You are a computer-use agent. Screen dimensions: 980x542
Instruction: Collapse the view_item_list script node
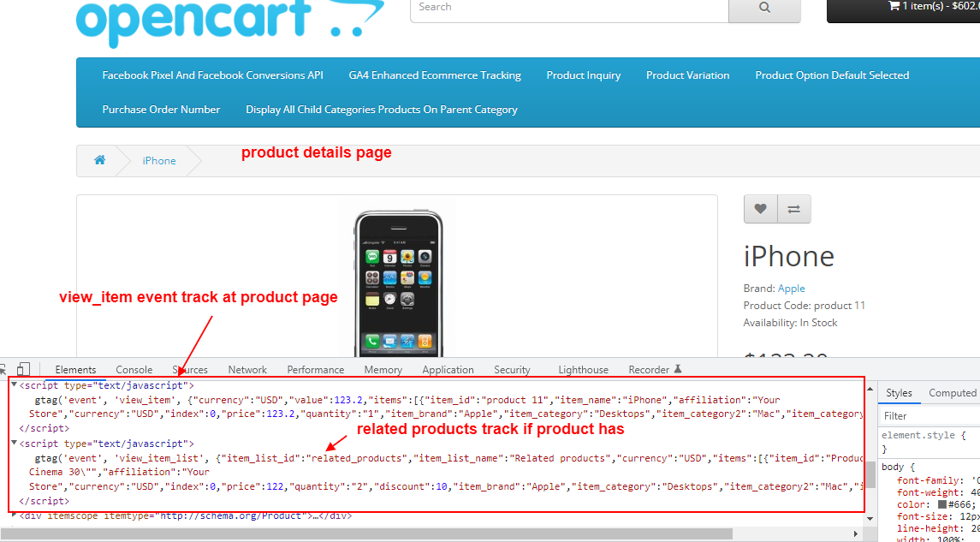pos(14,443)
